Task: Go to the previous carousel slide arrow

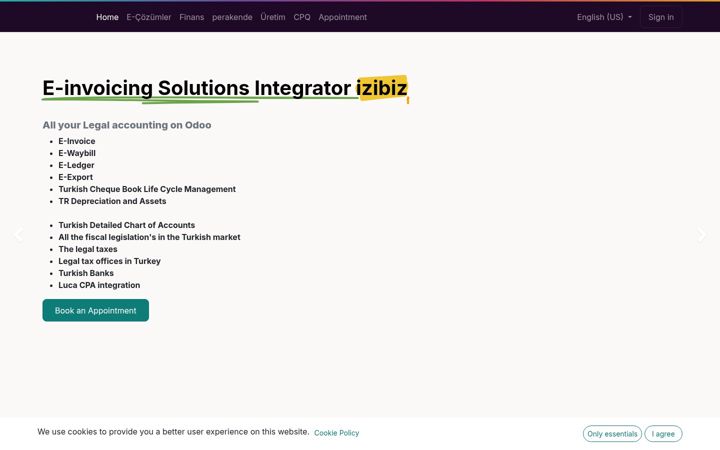Action: pos(18,235)
